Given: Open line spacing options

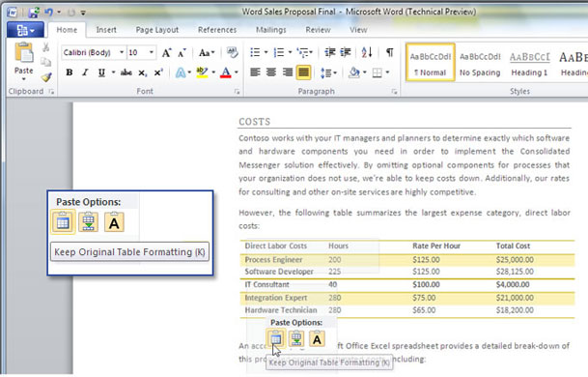Looking at the screenshot, I should 328,72.
